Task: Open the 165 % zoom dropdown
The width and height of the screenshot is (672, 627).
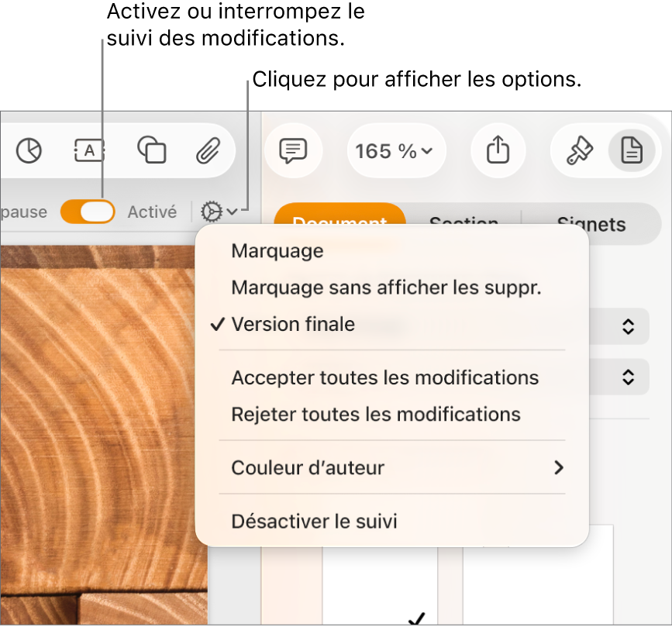Action: pos(396,151)
